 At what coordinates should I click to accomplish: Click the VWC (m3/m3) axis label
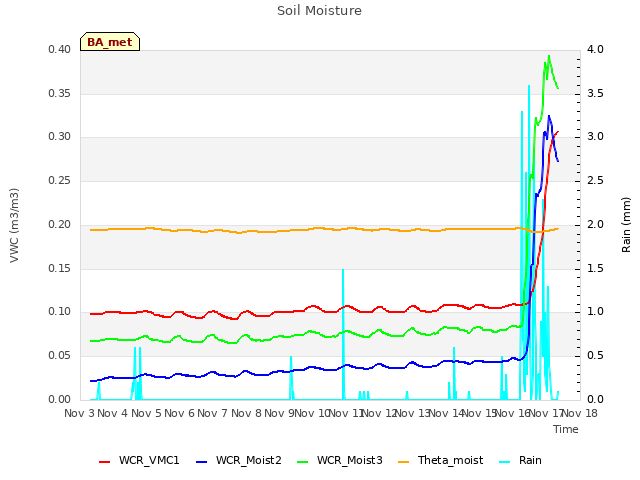pos(14,225)
